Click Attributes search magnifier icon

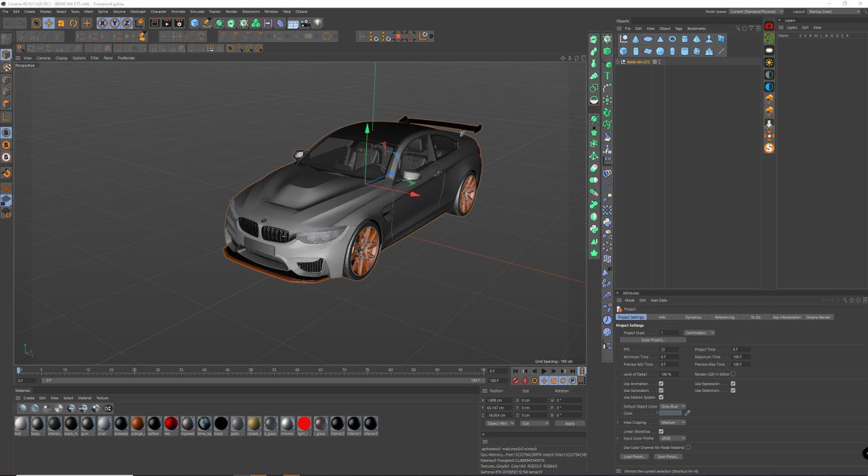845,300
